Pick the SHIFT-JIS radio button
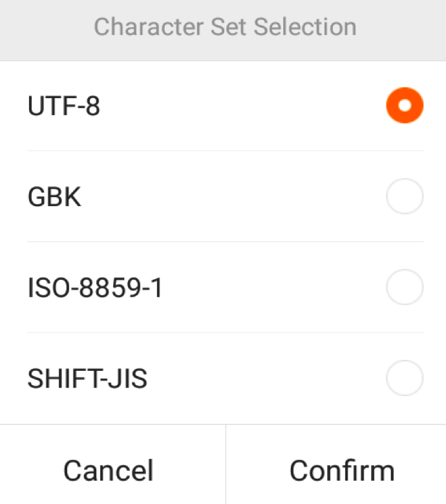 click(x=405, y=378)
